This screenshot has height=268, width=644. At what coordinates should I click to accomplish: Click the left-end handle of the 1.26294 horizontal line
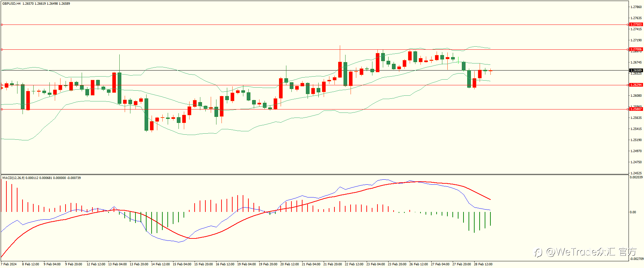tap(2, 85)
